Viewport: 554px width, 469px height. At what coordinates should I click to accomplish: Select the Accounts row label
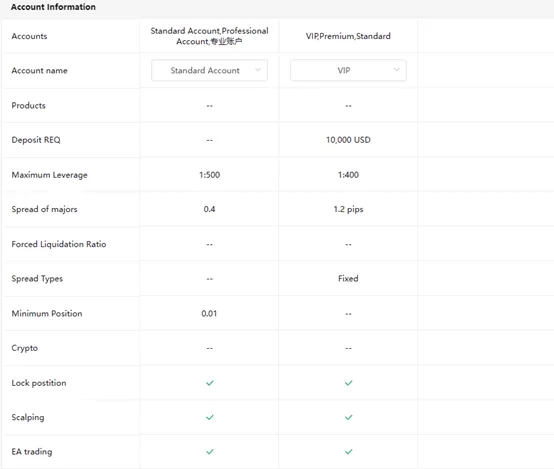pyautogui.click(x=29, y=36)
